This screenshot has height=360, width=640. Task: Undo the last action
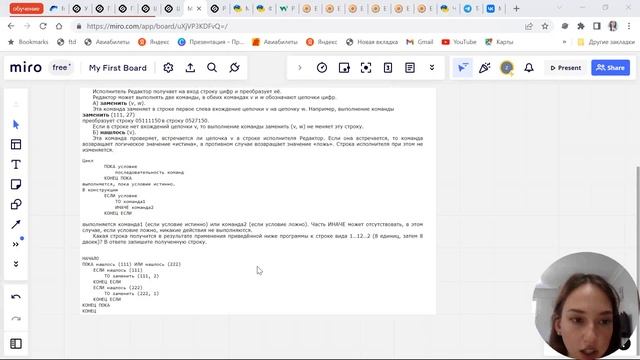[16, 297]
